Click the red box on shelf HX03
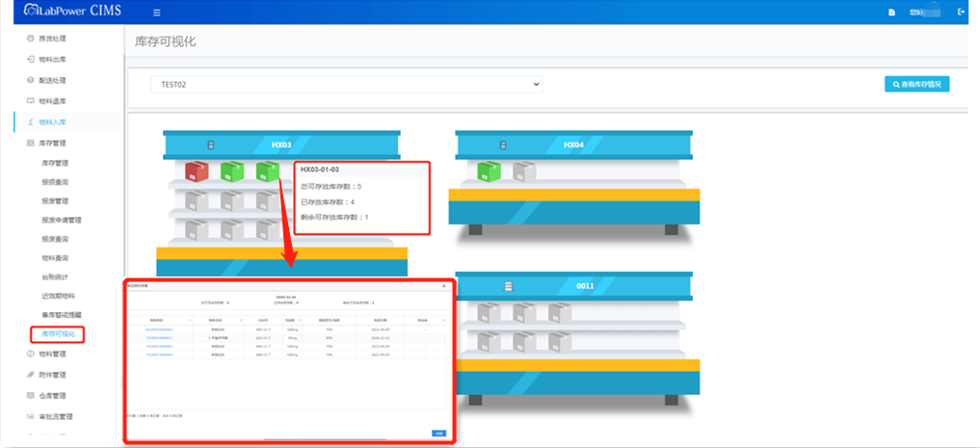Image resolution: width=980 pixels, height=448 pixels. (x=197, y=171)
